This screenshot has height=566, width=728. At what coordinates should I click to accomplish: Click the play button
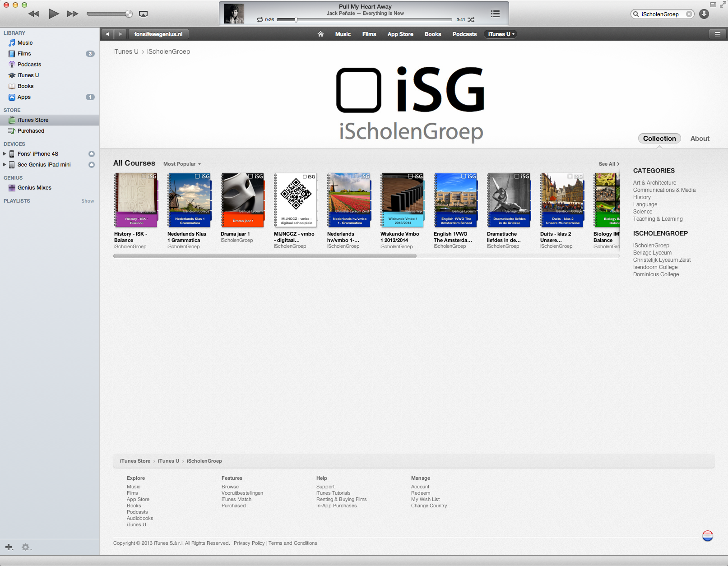[x=54, y=14]
